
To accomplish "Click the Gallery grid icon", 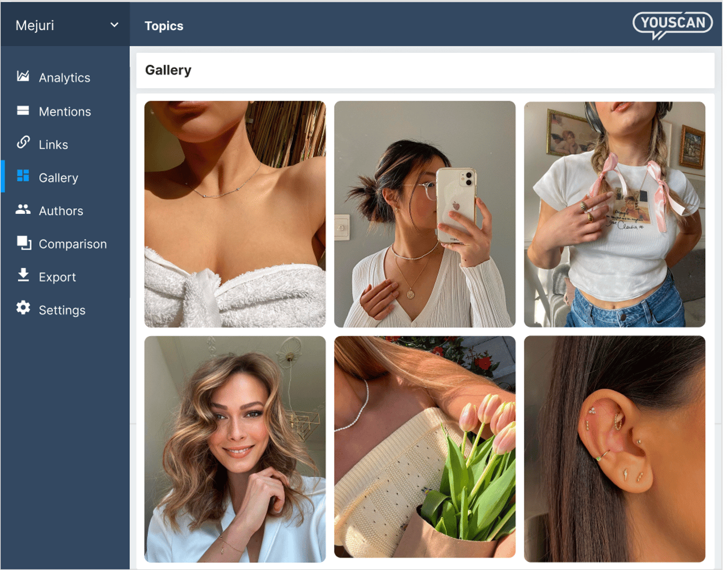I will click(23, 176).
